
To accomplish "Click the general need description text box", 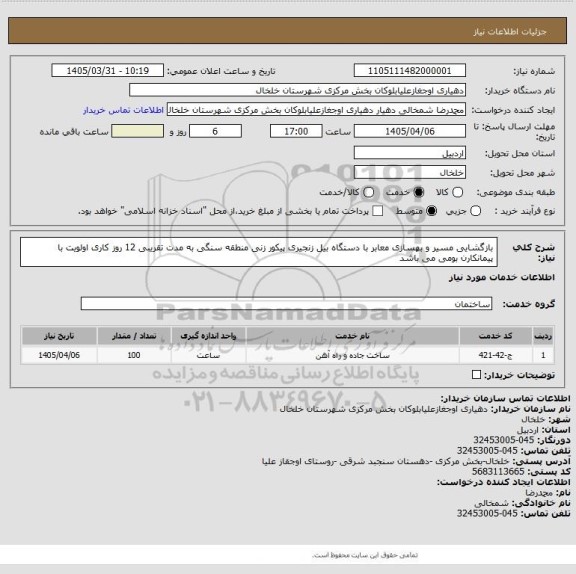I will (259, 252).
